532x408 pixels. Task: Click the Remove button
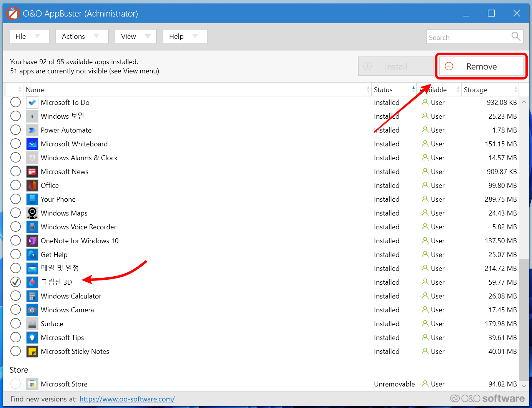(481, 66)
